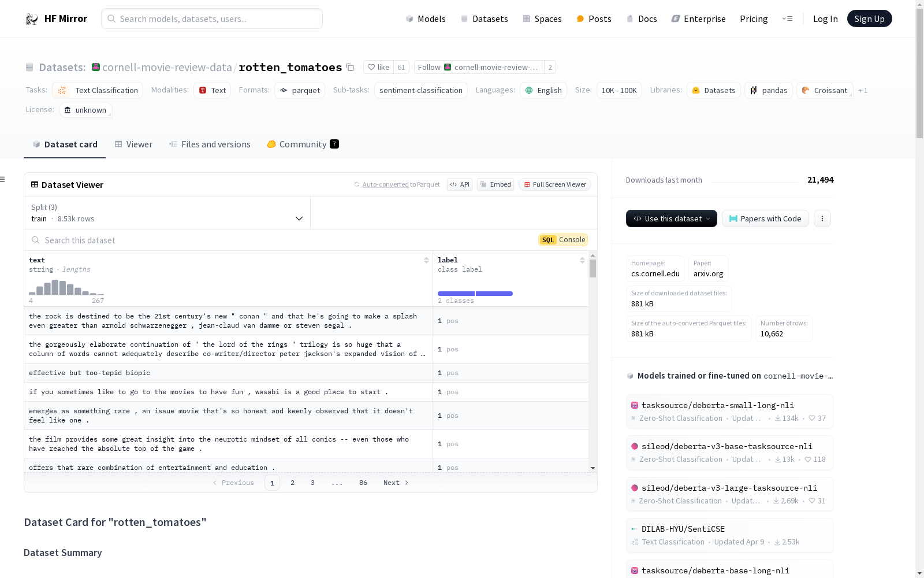Open the Pricing page
Viewport: 924px width, 578px height.
(x=754, y=18)
